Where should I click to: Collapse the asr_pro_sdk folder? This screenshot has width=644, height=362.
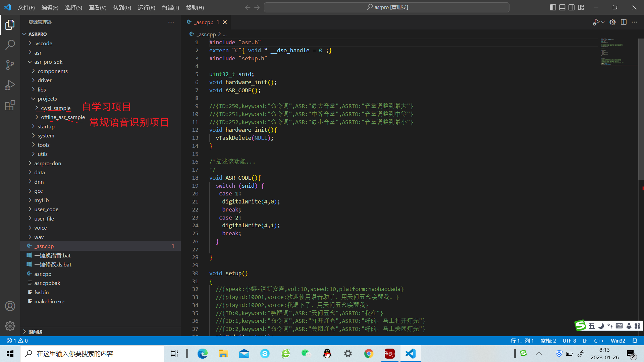click(48, 62)
